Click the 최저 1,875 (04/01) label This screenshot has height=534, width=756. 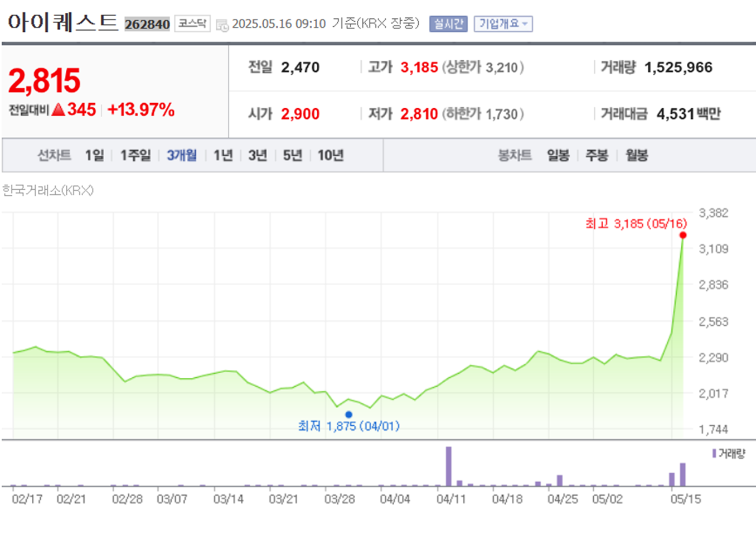(349, 426)
